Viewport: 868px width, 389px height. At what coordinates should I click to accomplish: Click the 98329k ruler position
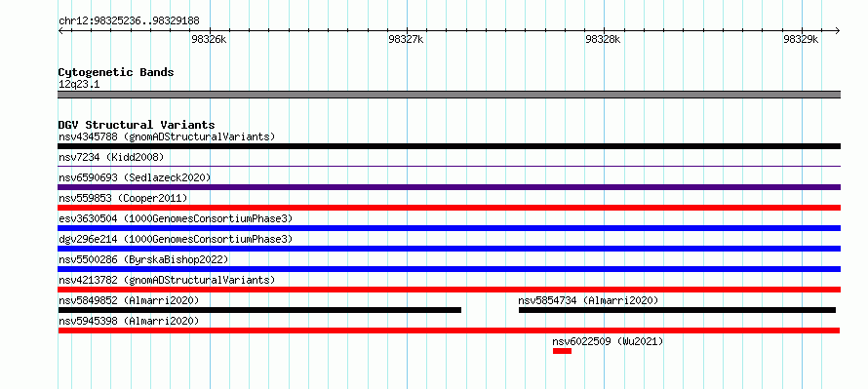(801, 39)
